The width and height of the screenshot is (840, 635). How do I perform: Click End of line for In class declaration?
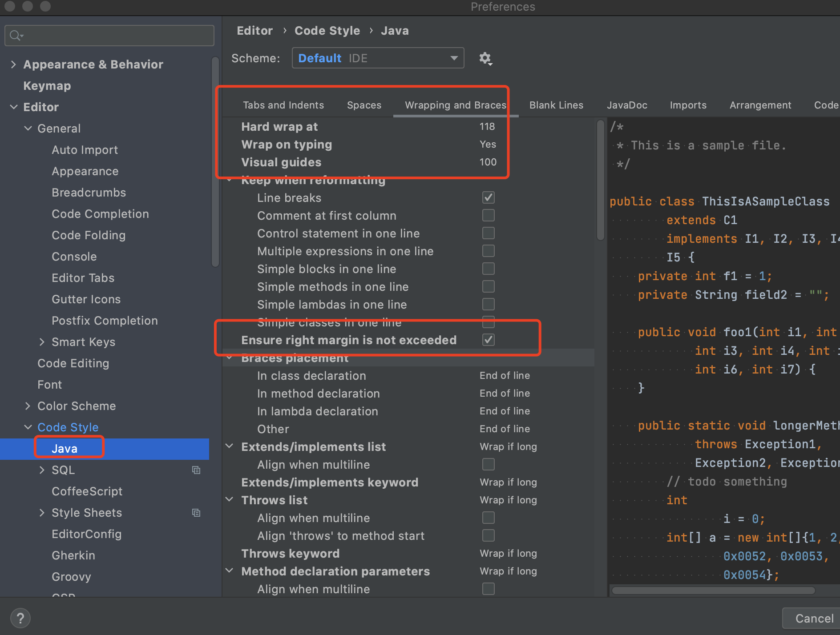[x=505, y=376]
